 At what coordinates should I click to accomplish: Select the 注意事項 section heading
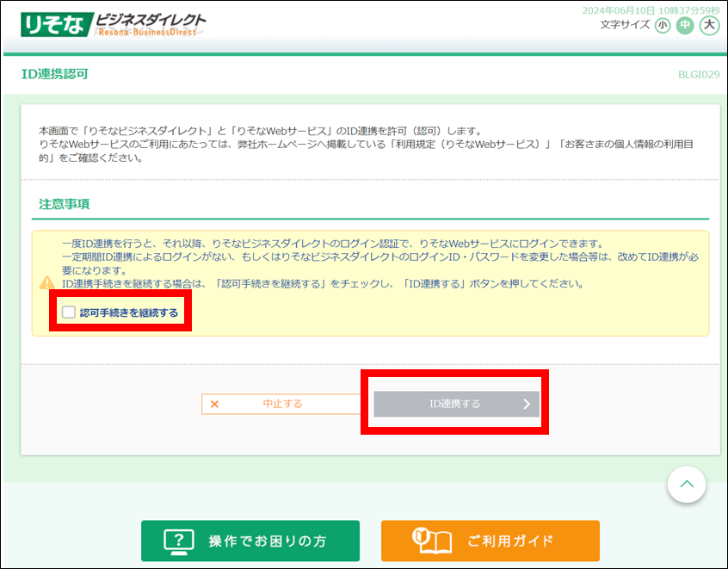pos(64,204)
